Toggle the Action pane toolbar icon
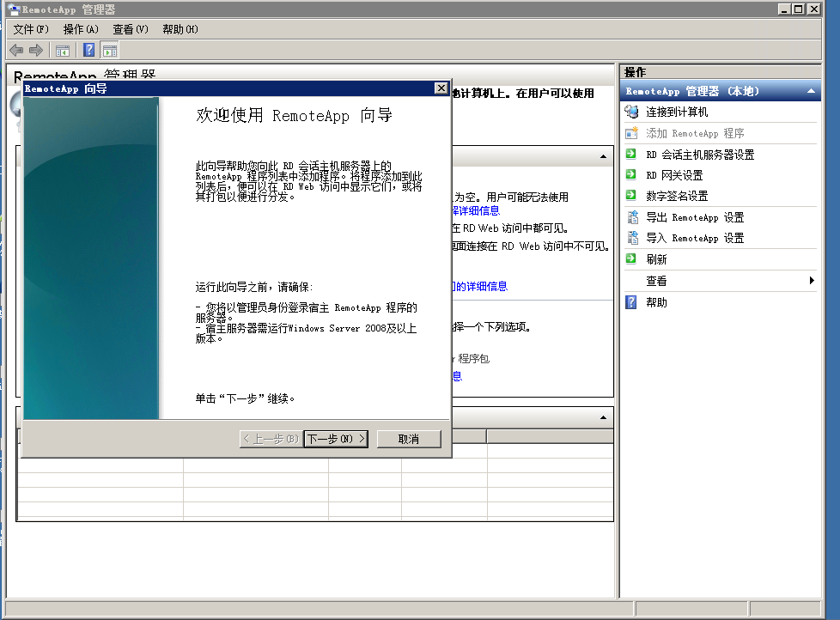The image size is (840, 620). coord(110,51)
